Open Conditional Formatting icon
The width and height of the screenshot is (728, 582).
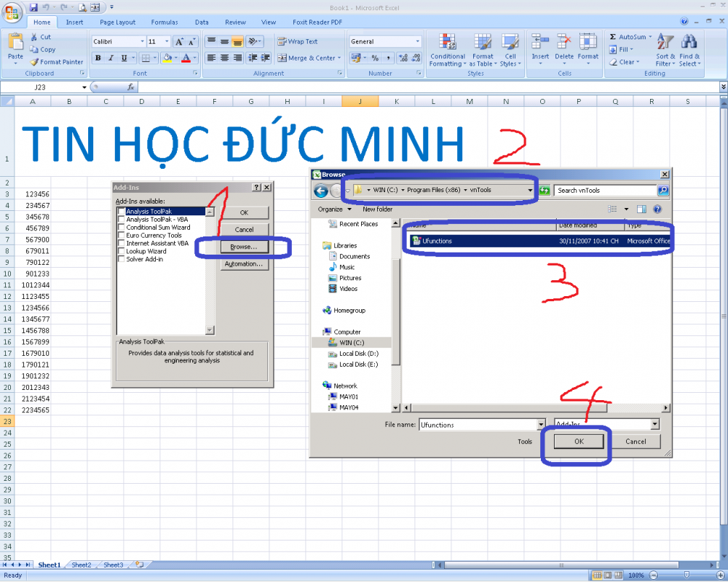coord(447,42)
